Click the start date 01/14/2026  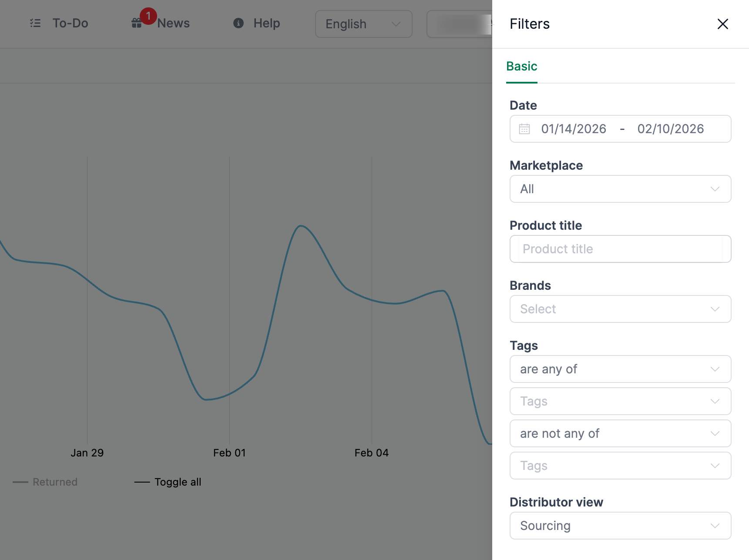[x=574, y=129]
